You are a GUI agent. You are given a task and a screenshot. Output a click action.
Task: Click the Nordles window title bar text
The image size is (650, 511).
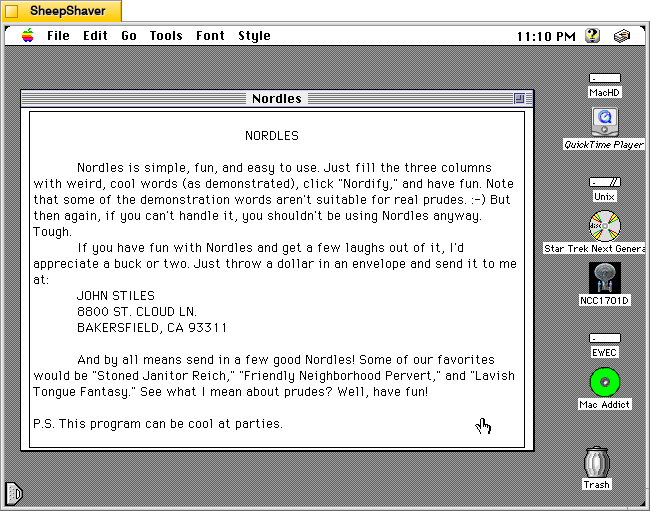click(x=277, y=99)
